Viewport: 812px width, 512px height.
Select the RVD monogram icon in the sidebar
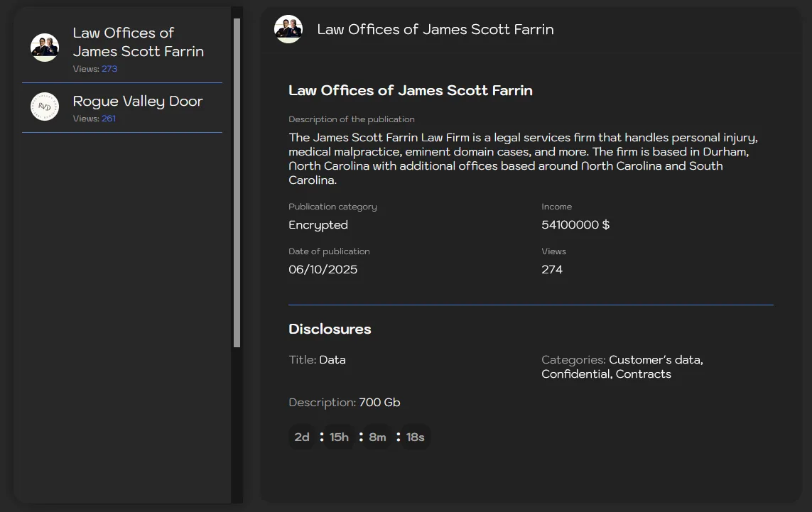[x=45, y=107]
